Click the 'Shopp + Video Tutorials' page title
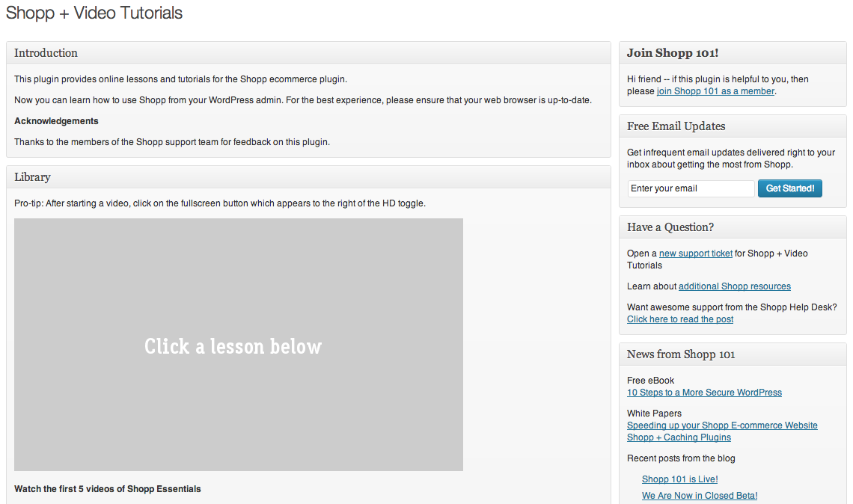The width and height of the screenshot is (853, 504). (x=94, y=13)
